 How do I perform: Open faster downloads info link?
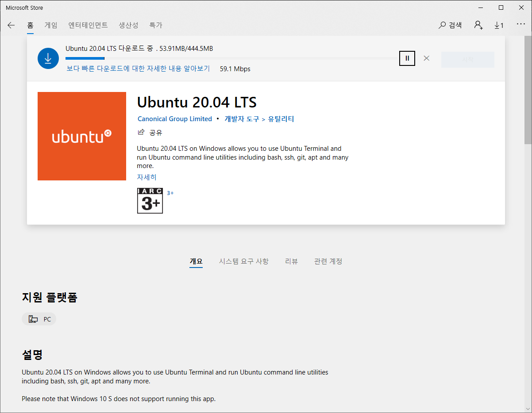(x=138, y=69)
